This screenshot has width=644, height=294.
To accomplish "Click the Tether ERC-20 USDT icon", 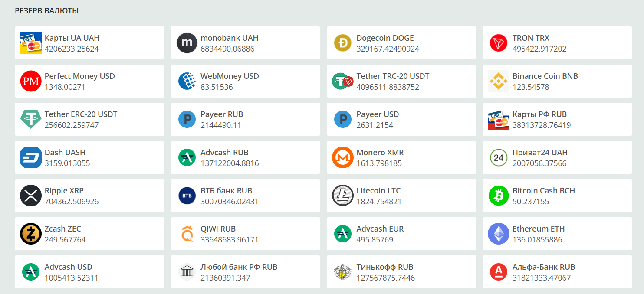I will point(31,119).
